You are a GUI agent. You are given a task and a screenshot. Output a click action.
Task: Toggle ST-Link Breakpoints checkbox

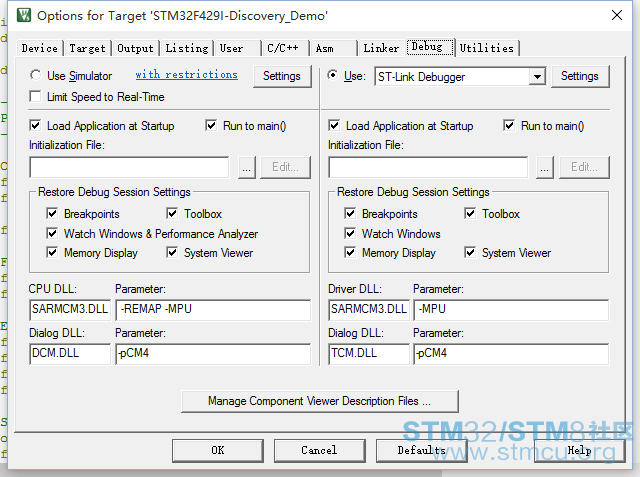pos(350,213)
